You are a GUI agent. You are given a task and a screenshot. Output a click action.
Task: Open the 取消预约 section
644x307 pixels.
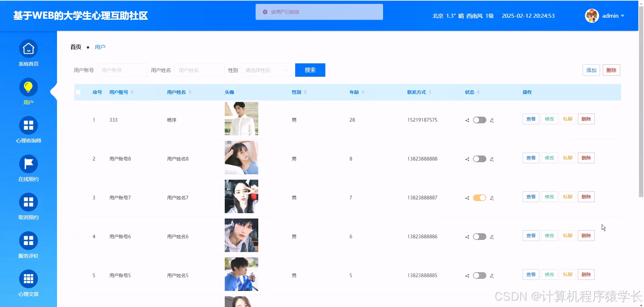pyautogui.click(x=28, y=206)
